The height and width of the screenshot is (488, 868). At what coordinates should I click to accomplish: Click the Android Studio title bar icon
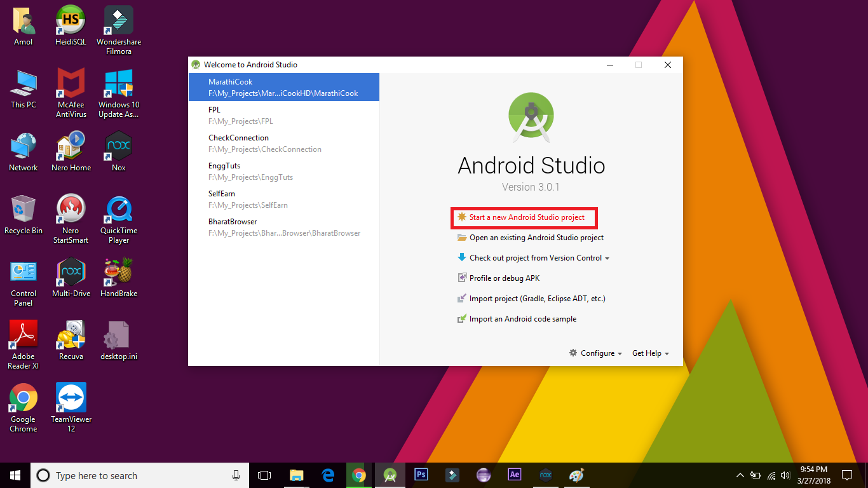pyautogui.click(x=196, y=65)
